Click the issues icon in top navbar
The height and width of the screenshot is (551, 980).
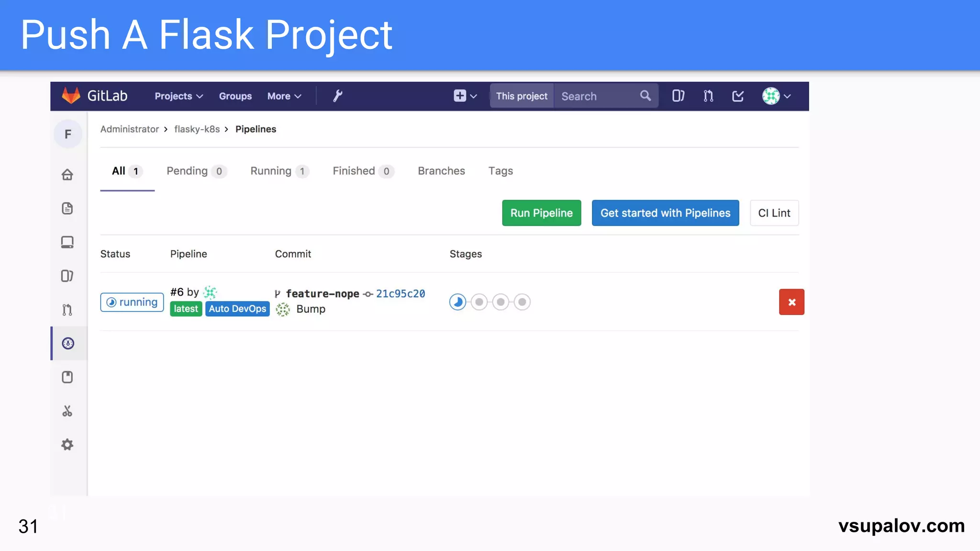coord(678,96)
